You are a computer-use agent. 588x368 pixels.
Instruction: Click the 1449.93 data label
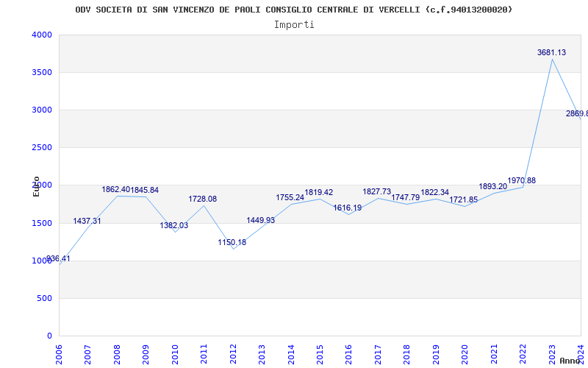click(x=261, y=220)
